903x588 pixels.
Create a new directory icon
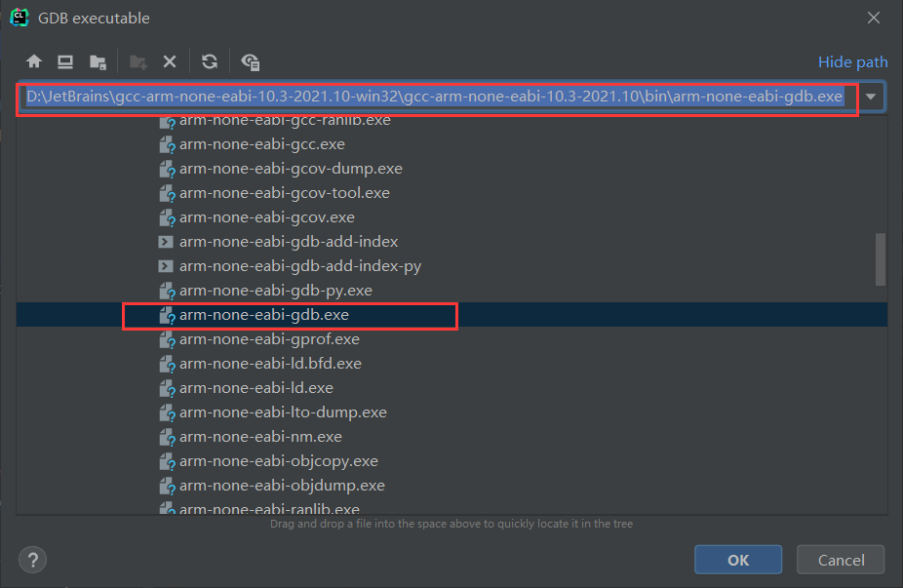pyautogui.click(x=138, y=61)
